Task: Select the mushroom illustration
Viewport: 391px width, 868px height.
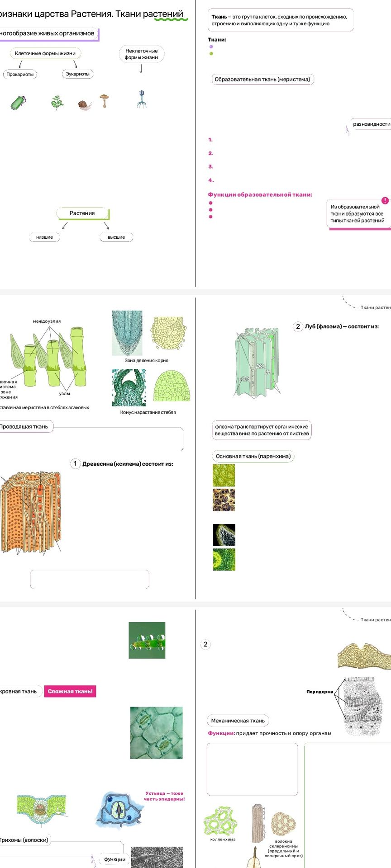Action: coord(105,101)
